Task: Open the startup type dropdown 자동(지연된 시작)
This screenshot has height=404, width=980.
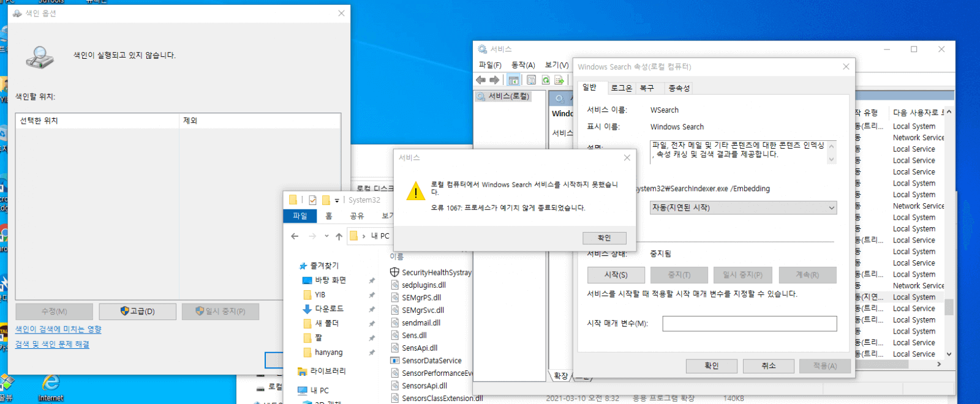Action: [744, 208]
